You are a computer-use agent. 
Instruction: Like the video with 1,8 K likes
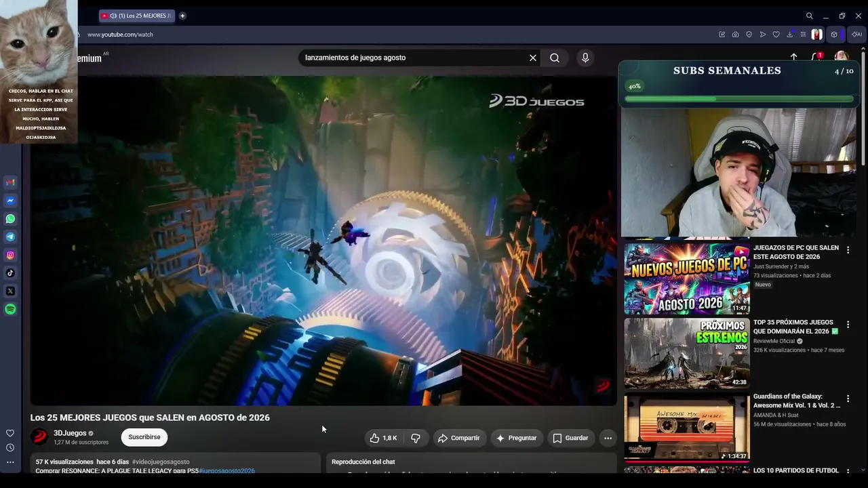click(384, 438)
